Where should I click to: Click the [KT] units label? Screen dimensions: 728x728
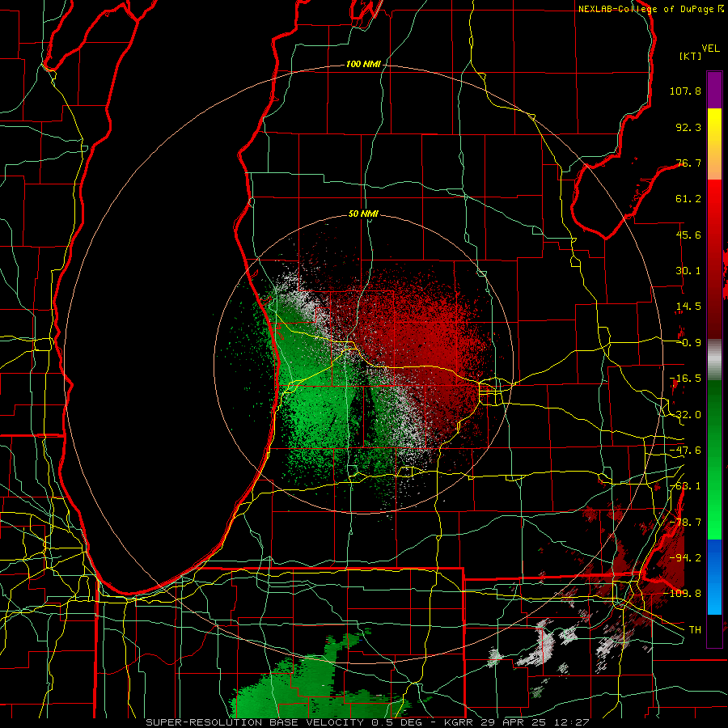click(x=691, y=56)
